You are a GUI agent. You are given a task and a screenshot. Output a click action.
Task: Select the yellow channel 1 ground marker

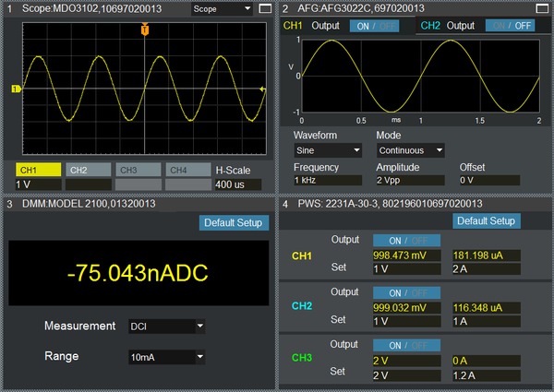click(x=16, y=89)
